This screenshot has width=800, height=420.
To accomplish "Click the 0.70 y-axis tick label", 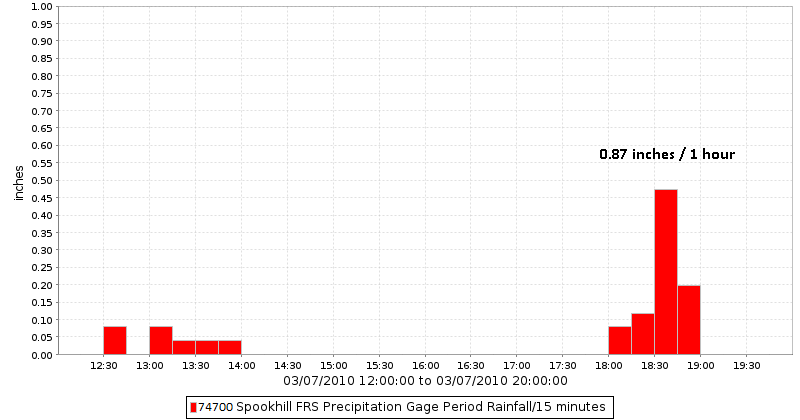I will click(42, 111).
